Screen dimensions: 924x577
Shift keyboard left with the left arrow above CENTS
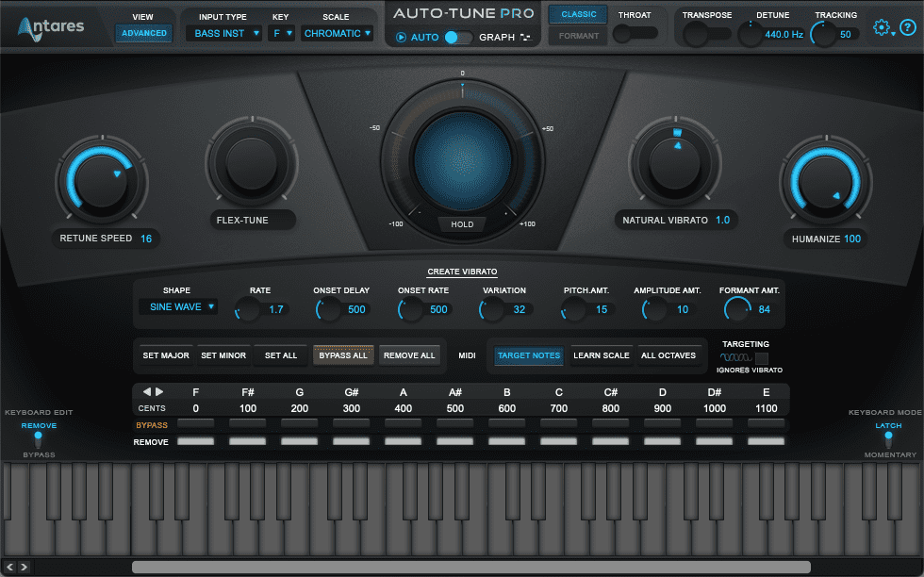147,391
